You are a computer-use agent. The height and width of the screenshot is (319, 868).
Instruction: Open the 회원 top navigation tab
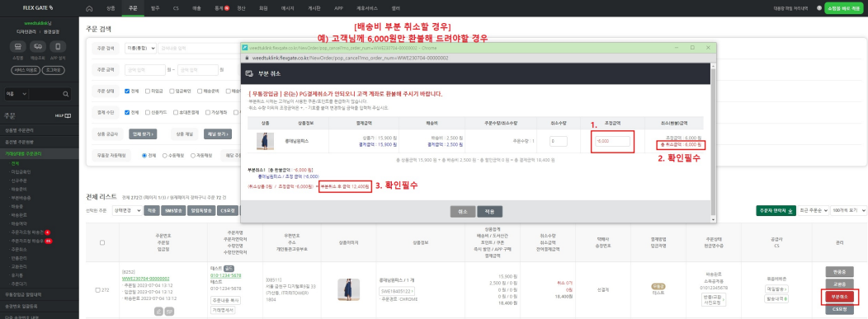click(263, 8)
